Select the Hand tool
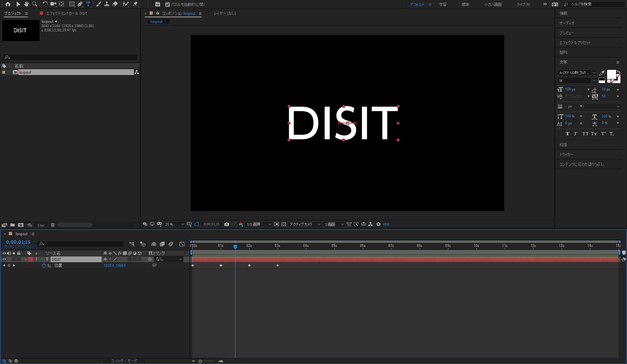This screenshot has height=364, width=627. pyautogui.click(x=26, y=4)
